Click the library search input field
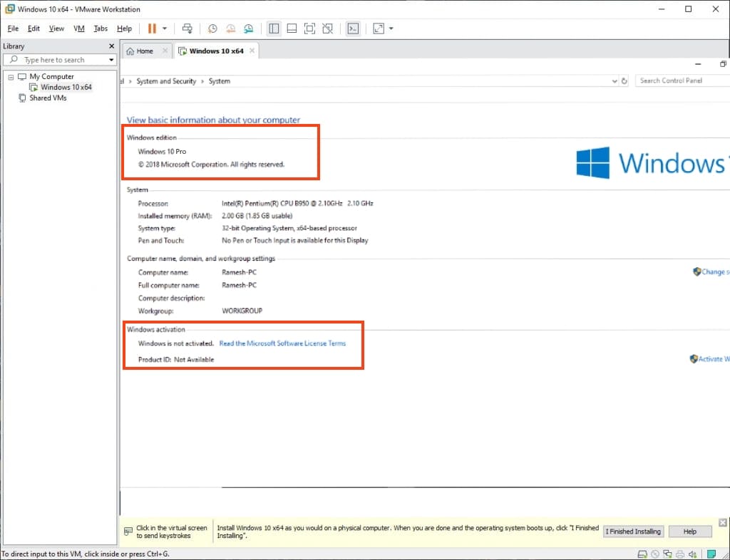This screenshot has height=560, width=730. [63, 60]
